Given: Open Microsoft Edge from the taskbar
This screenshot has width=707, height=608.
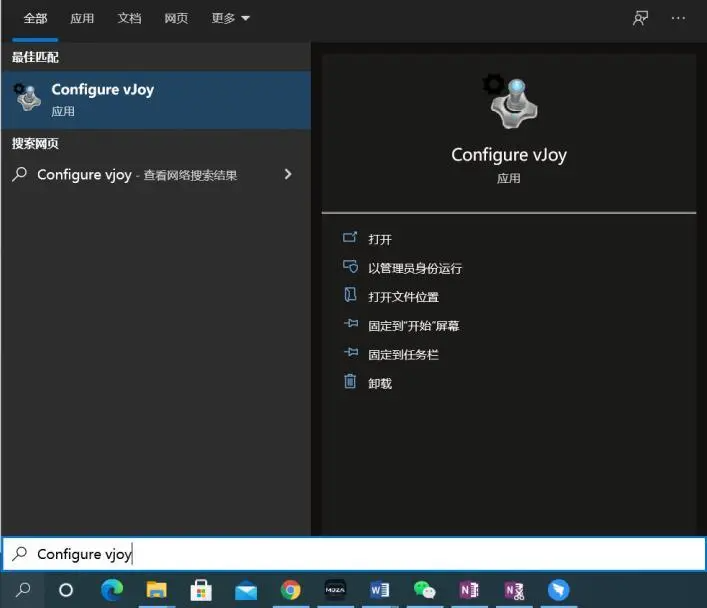Looking at the screenshot, I should click(111, 590).
